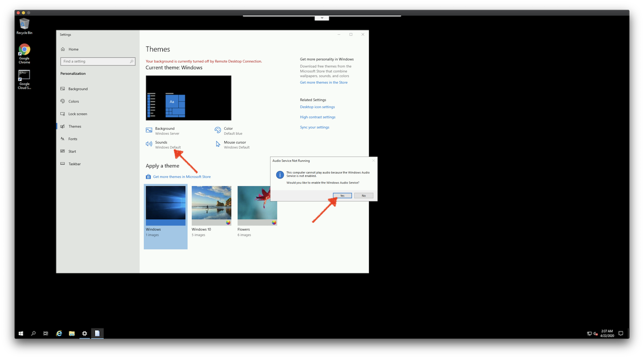Open Sounds Windows Default setting
This screenshot has width=644, height=358.
(163, 145)
